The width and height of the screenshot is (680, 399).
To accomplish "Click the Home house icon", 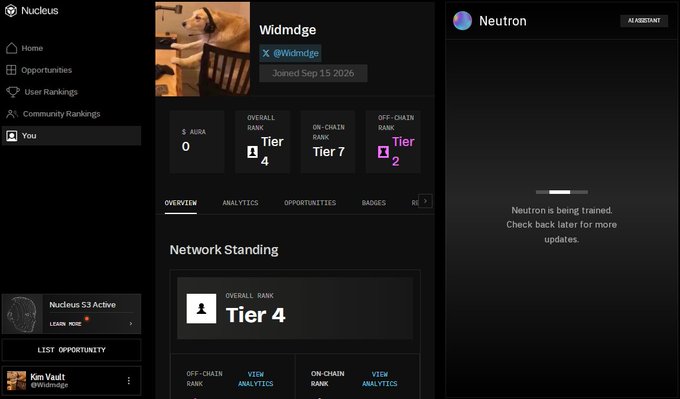I will tap(12, 48).
